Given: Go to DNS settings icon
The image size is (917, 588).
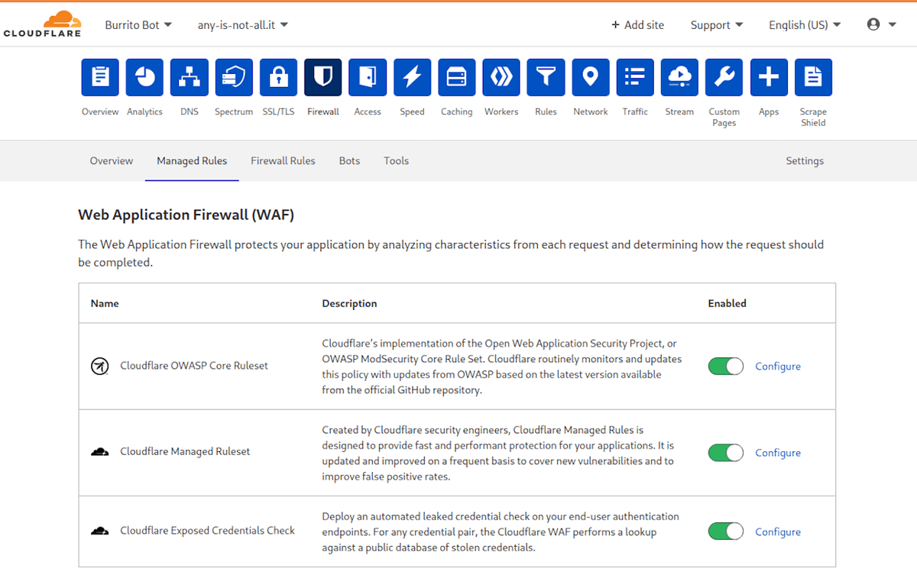Looking at the screenshot, I should (189, 77).
